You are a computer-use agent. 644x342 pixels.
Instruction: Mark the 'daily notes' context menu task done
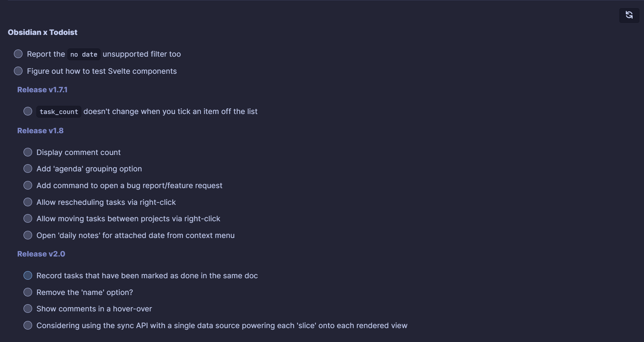(x=28, y=235)
